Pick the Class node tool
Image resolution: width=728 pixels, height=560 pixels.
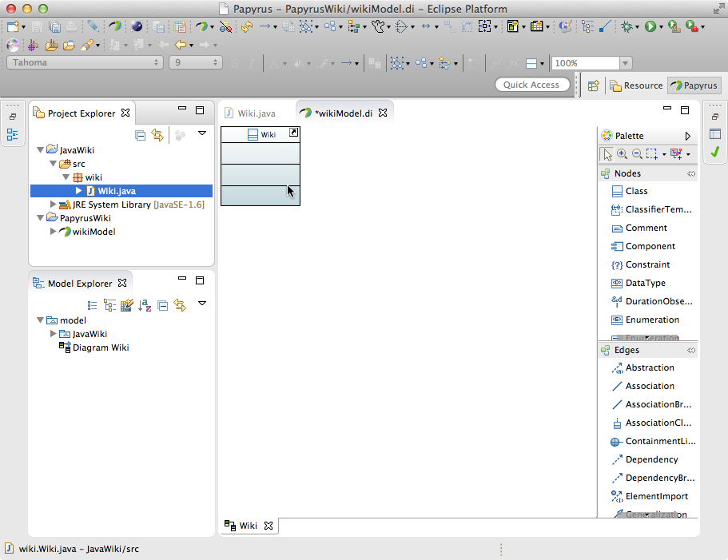coord(636,191)
